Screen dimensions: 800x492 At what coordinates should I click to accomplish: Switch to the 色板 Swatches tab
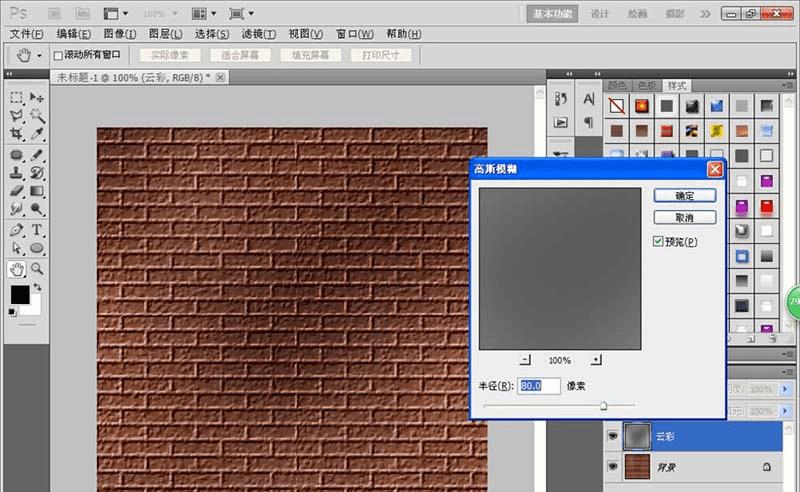649,85
